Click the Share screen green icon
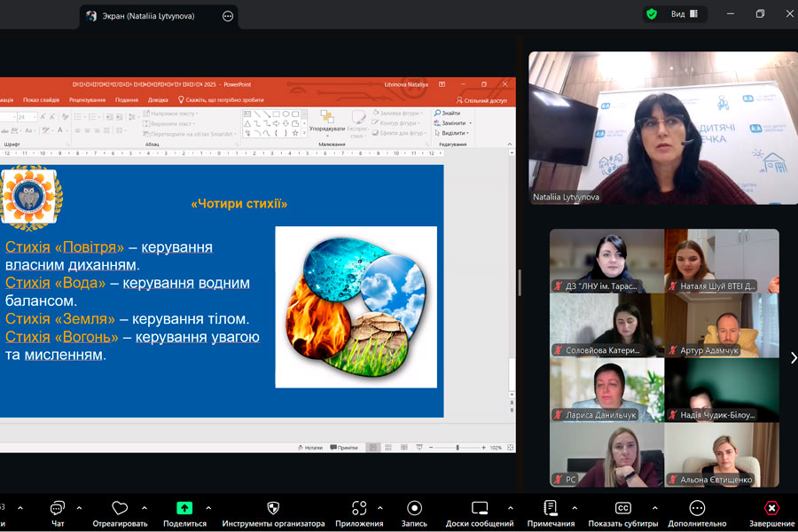 [184, 509]
